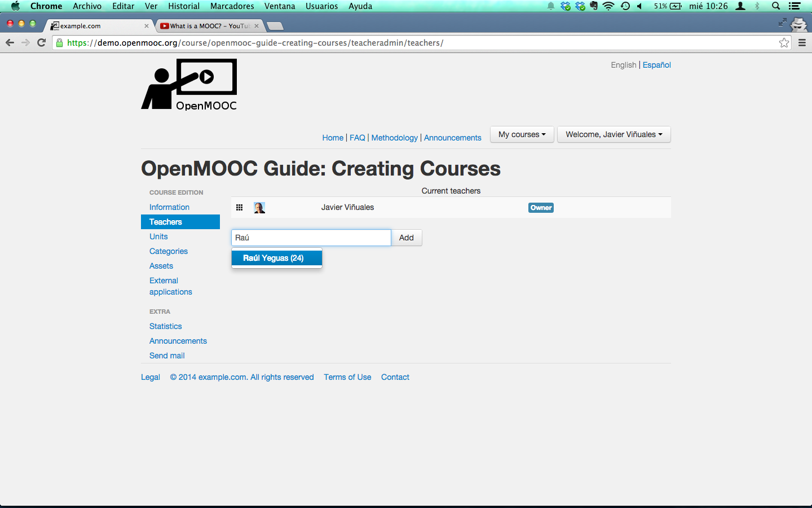Screen dimensions: 812x508
Task: Switch language to English
Action: (624, 65)
